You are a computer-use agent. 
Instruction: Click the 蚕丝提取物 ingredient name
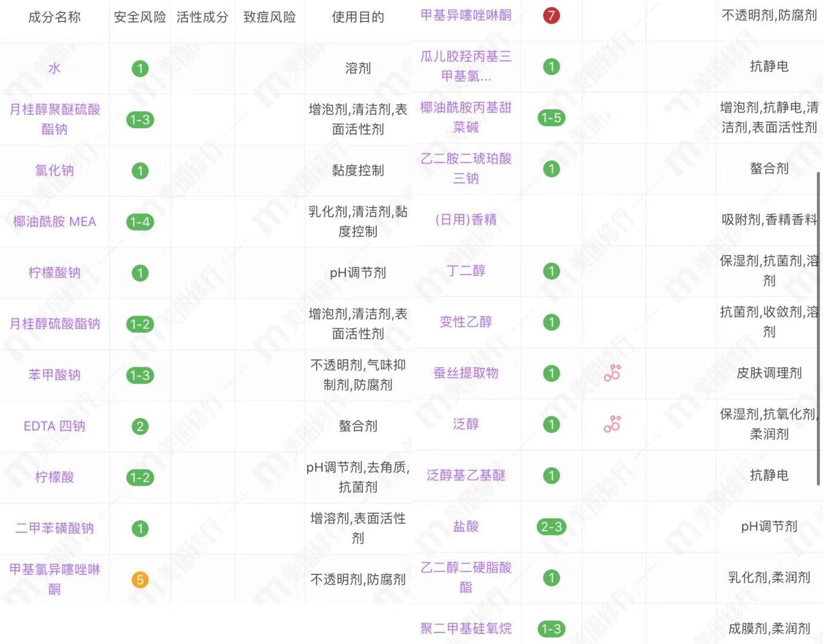pos(465,373)
